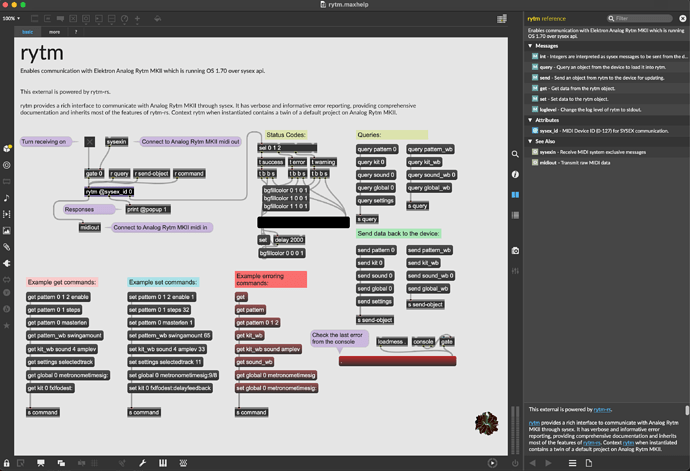Viewport: 690px width, 471px height.
Task: Open the reference page document icon
Action: pos(589,463)
